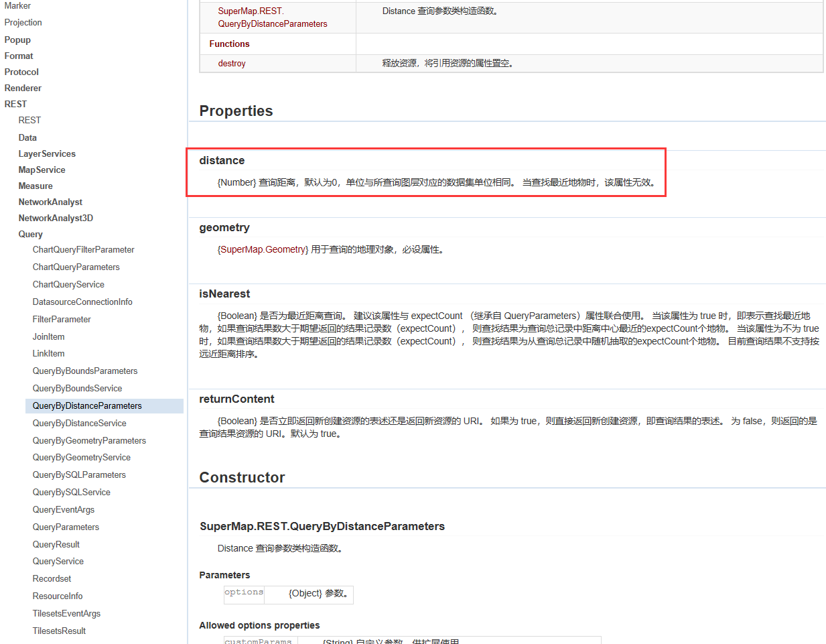Expand the Measure group
Screen dimensions: 826x644
click(36, 186)
